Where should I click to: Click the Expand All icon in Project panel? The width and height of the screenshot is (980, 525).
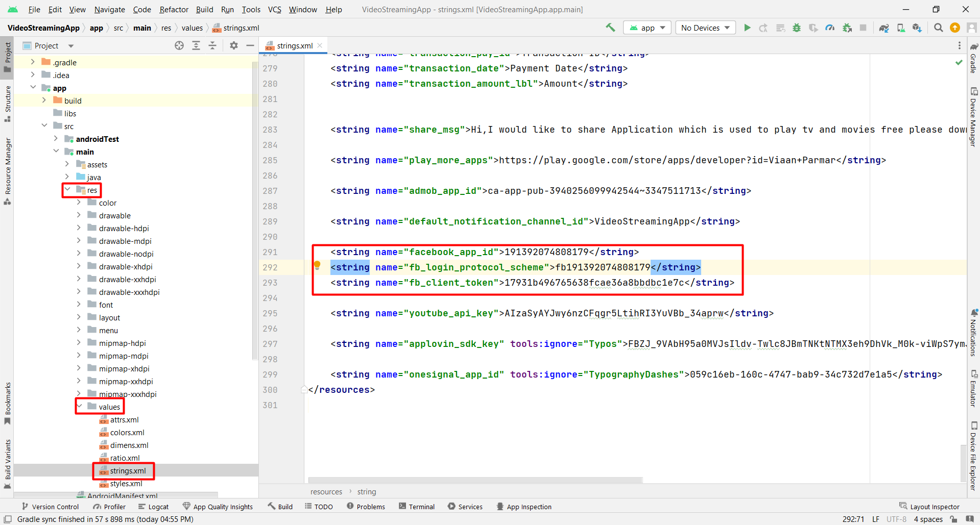coord(196,45)
